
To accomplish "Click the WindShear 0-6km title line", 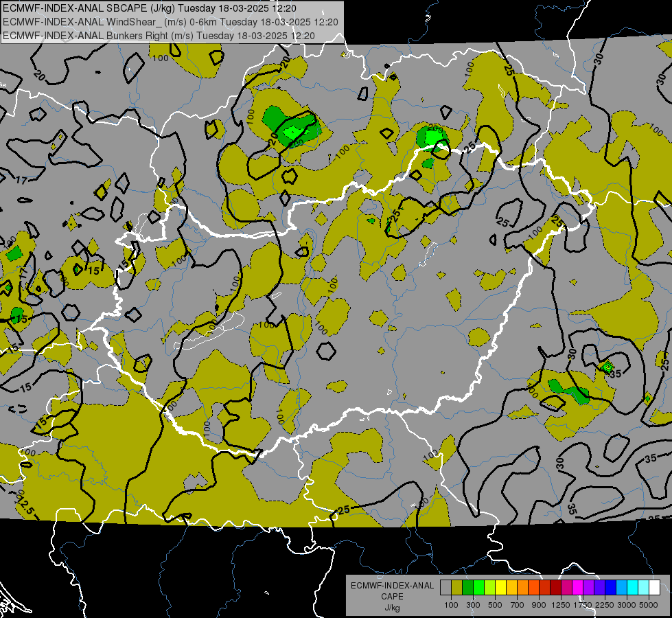I will 170,22.
